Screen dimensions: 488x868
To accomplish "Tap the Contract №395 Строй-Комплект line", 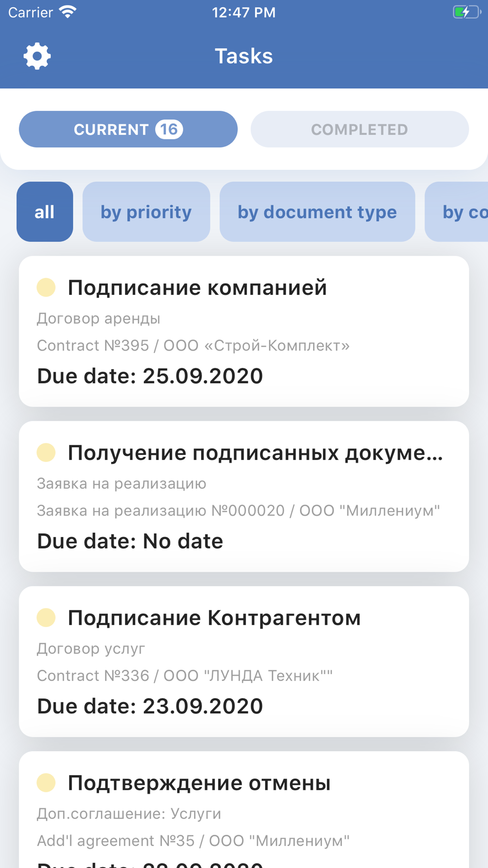I will coord(194,346).
